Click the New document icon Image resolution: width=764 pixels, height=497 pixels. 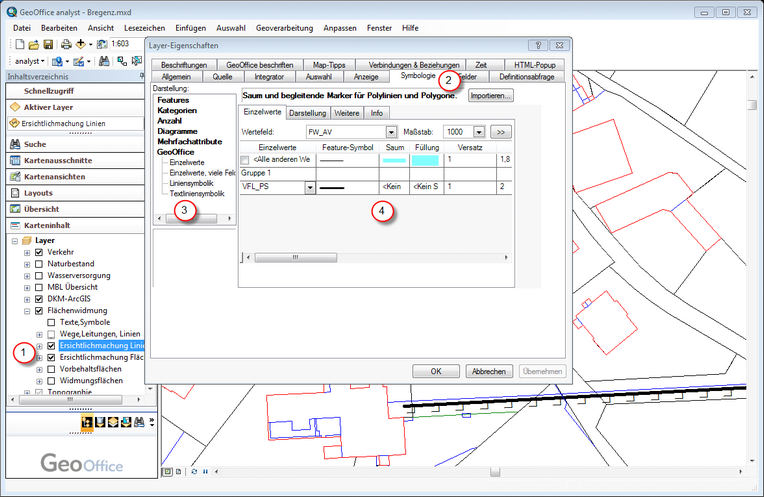click(20, 45)
